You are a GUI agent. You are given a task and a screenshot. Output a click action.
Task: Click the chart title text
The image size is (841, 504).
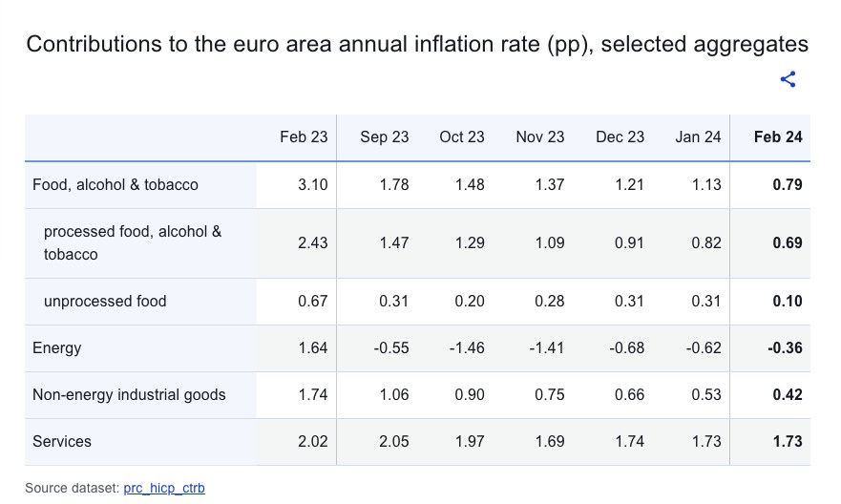[x=417, y=45]
